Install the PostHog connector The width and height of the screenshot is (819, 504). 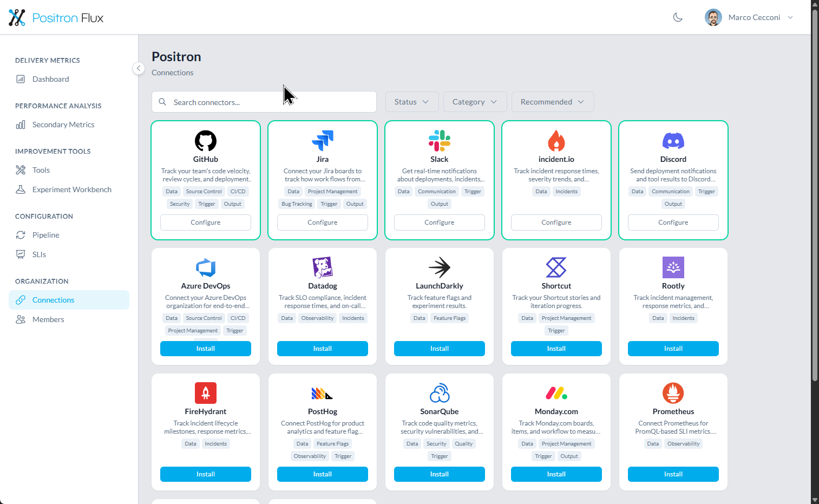click(x=323, y=474)
